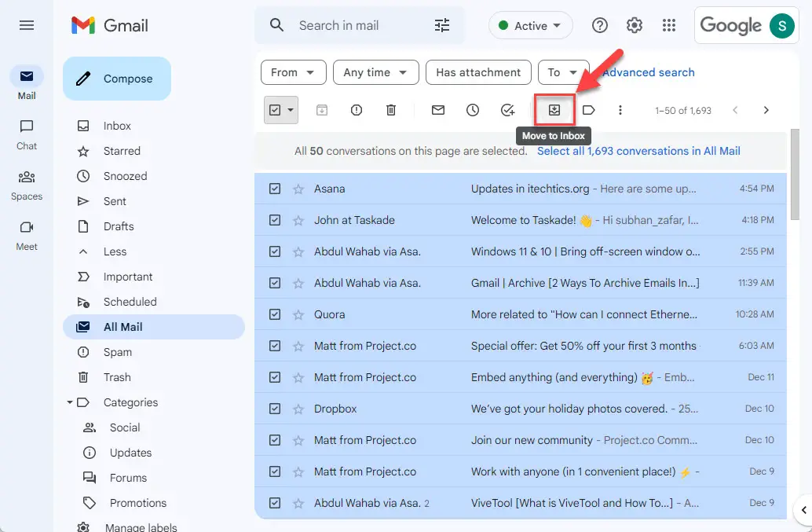
Task: Toggle the select-all checkbox in toolbar
Action: [275, 110]
